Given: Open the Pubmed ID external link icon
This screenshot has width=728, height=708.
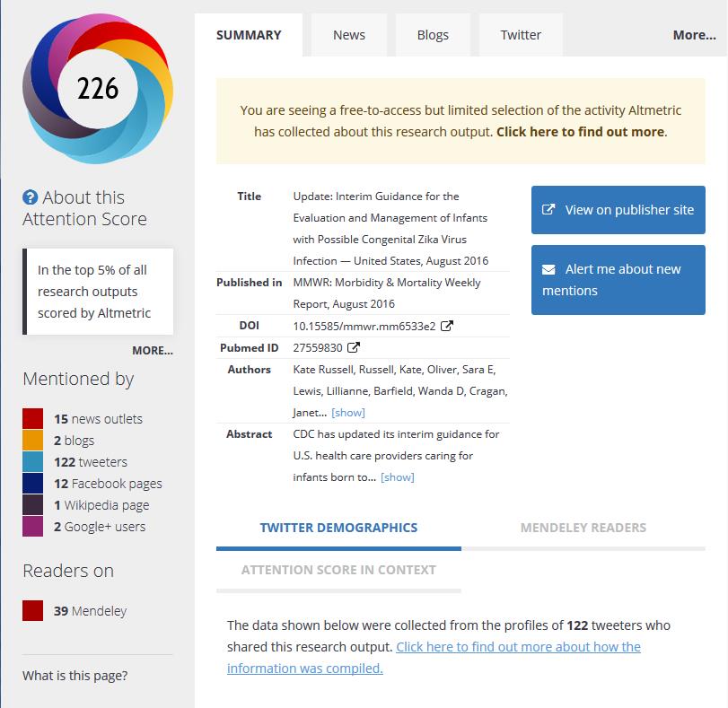Looking at the screenshot, I should click(354, 347).
